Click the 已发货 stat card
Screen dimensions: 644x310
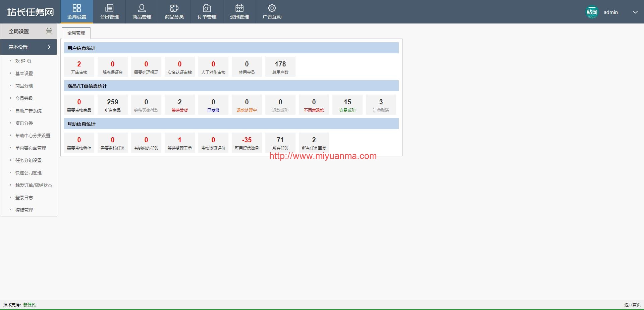213,105
